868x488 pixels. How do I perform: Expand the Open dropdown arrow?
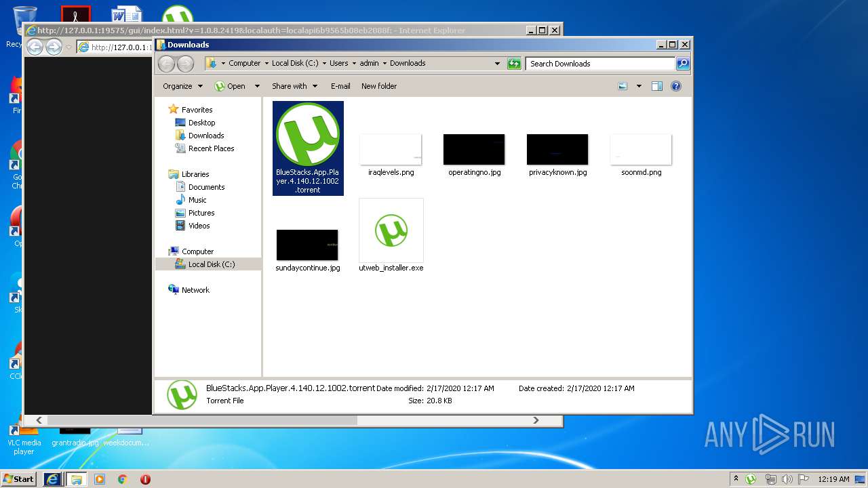(x=257, y=86)
